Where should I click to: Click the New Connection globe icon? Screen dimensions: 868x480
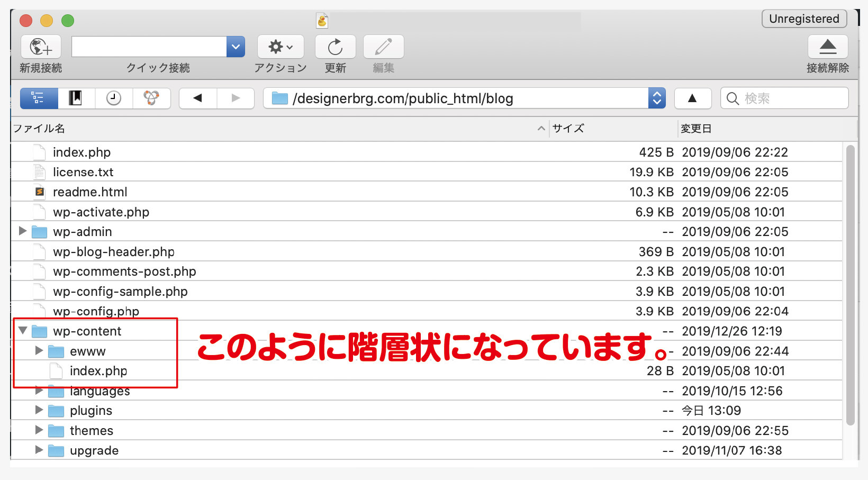[x=41, y=47]
